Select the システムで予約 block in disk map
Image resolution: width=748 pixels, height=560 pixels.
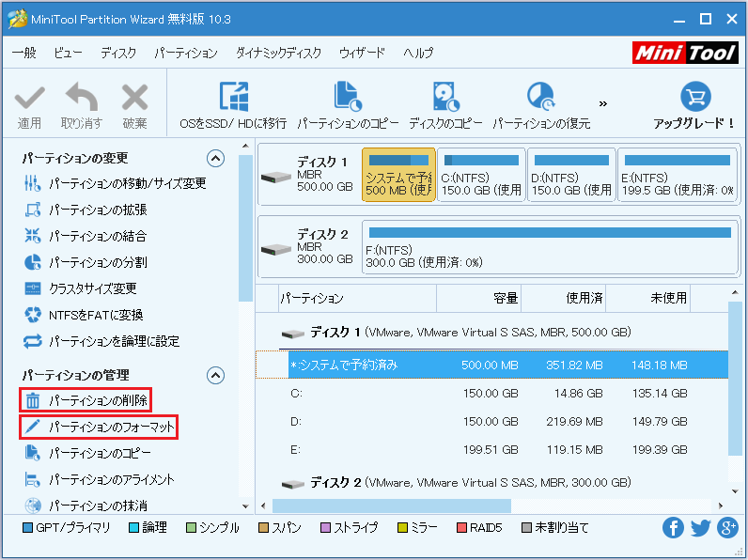pyautogui.click(x=398, y=175)
